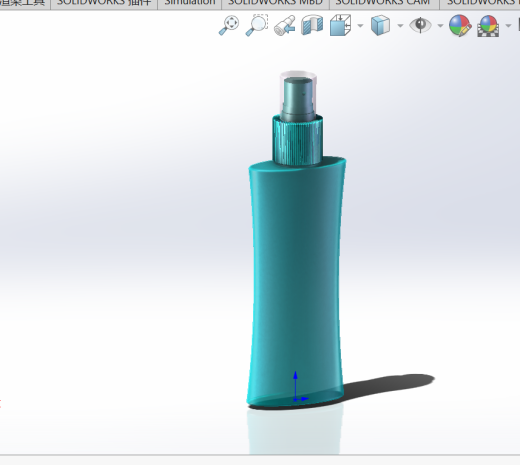This screenshot has width=520, height=465.
Task: Click the blue origin triad at bottle base
Action: click(299, 387)
